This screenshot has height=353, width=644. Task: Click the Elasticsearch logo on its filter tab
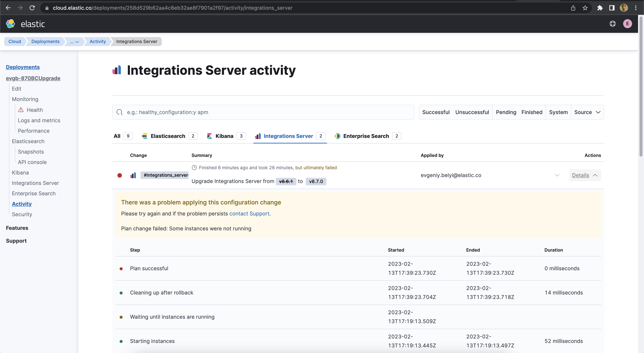(x=145, y=136)
